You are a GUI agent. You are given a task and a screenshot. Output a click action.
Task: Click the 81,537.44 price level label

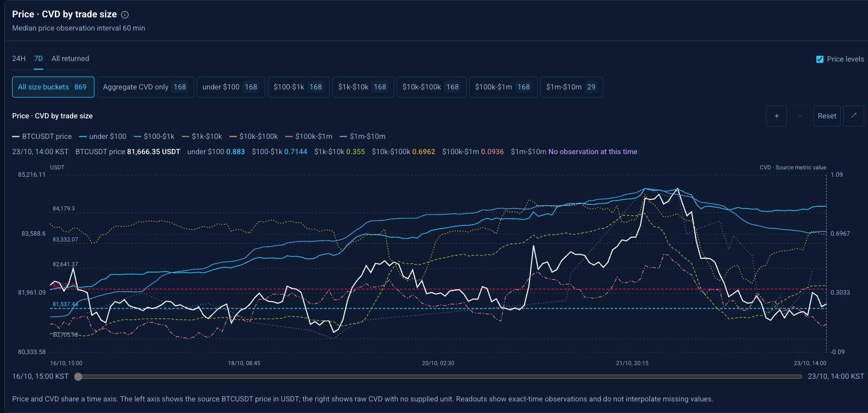click(65, 304)
